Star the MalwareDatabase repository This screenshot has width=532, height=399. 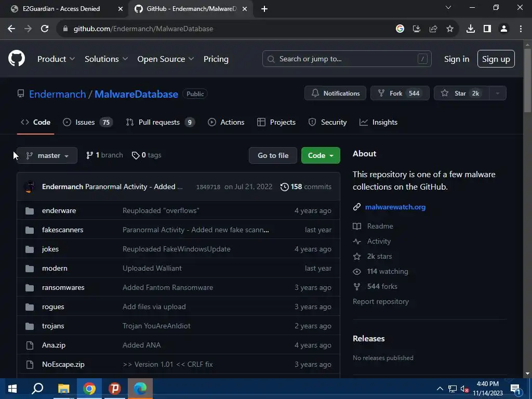(461, 94)
